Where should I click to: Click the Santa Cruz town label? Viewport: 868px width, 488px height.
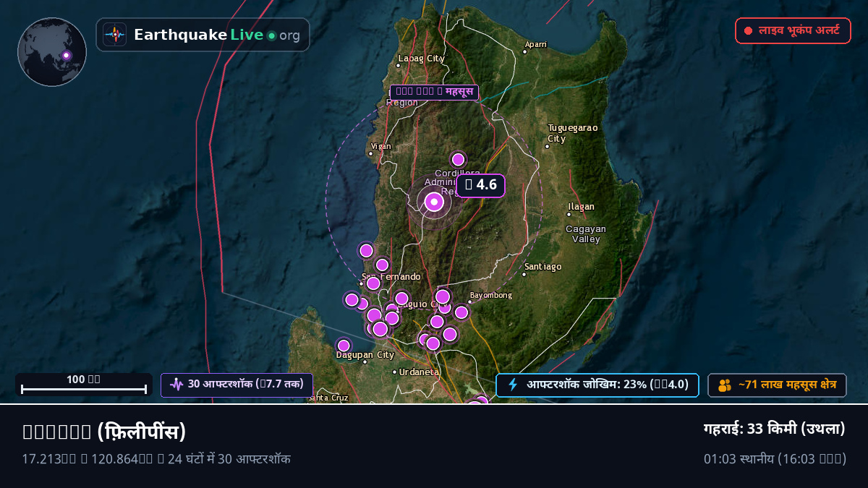click(328, 398)
